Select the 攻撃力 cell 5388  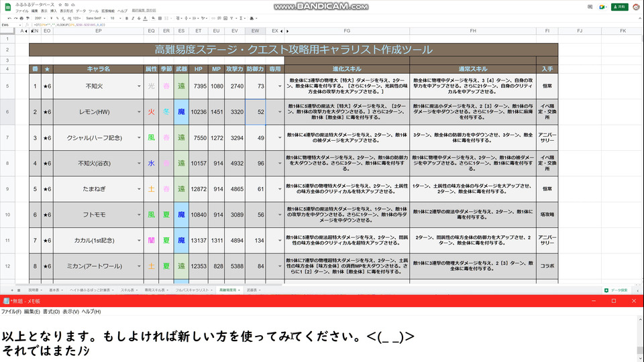coord(235,266)
